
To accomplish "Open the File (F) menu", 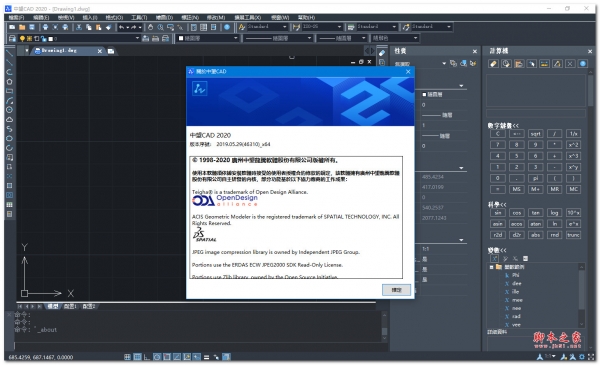I will click(x=16, y=18).
